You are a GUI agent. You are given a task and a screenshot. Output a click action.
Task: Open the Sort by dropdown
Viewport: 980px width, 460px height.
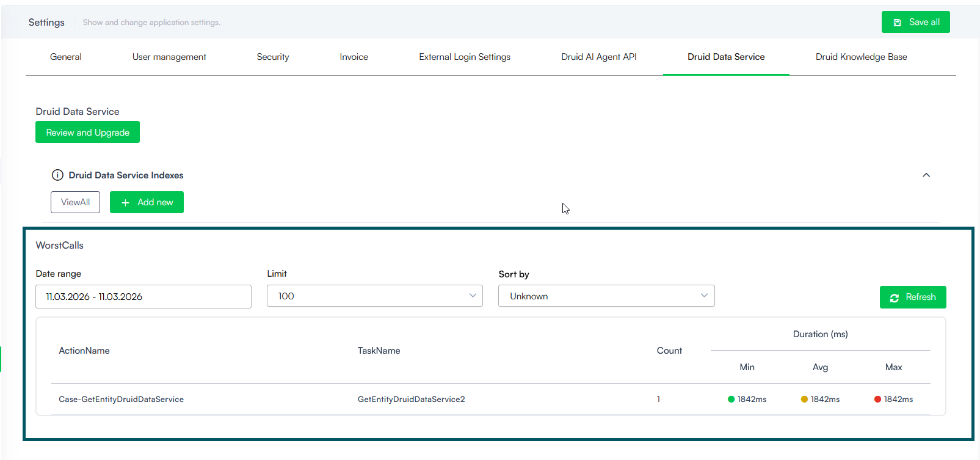(x=606, y=296)
